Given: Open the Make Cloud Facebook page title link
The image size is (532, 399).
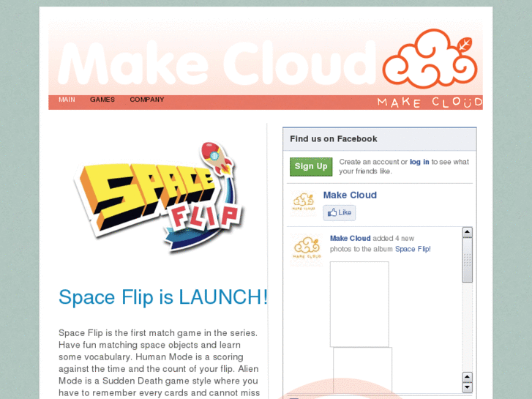Looking at the screenshot, I should 350,195.
